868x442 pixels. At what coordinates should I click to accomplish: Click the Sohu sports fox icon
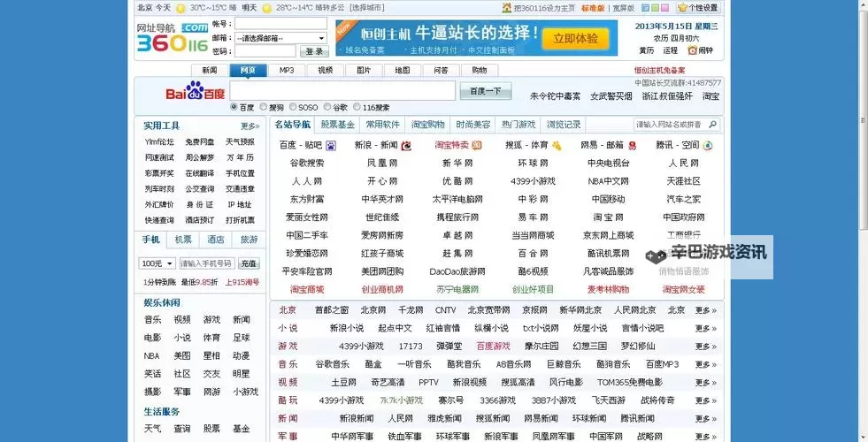tap(557, 146)
